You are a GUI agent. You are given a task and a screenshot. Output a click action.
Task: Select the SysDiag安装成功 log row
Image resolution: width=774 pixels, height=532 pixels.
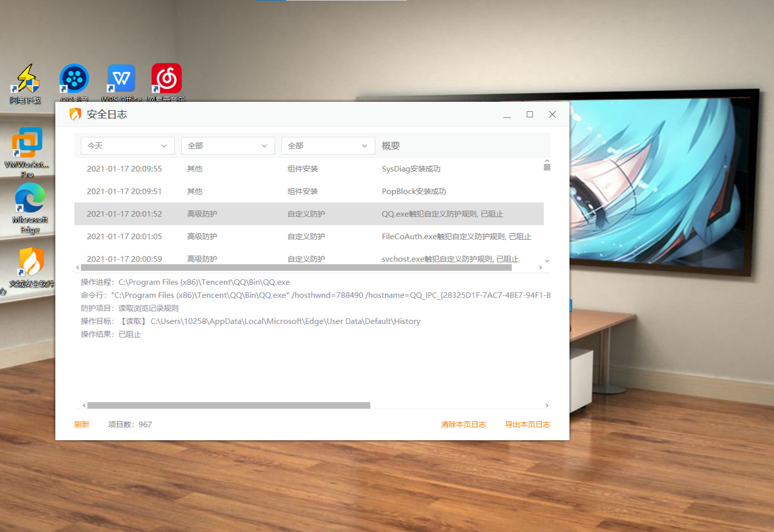tap(309, 168)
